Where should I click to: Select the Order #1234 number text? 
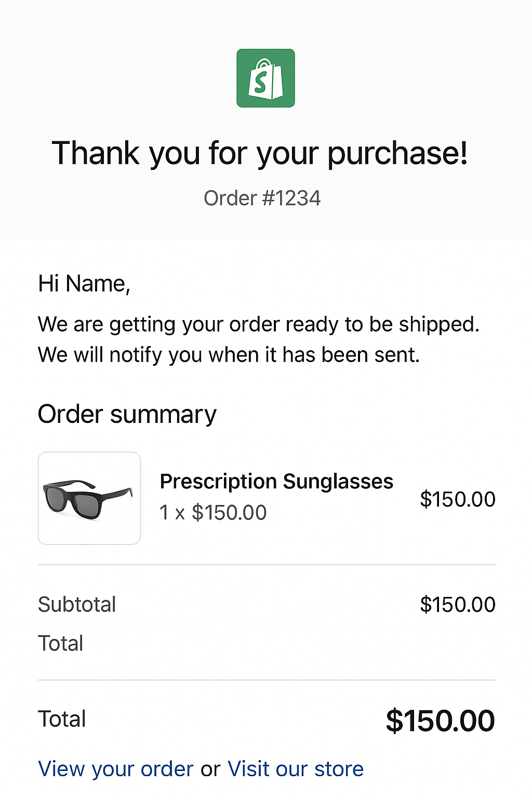[262, 198]
